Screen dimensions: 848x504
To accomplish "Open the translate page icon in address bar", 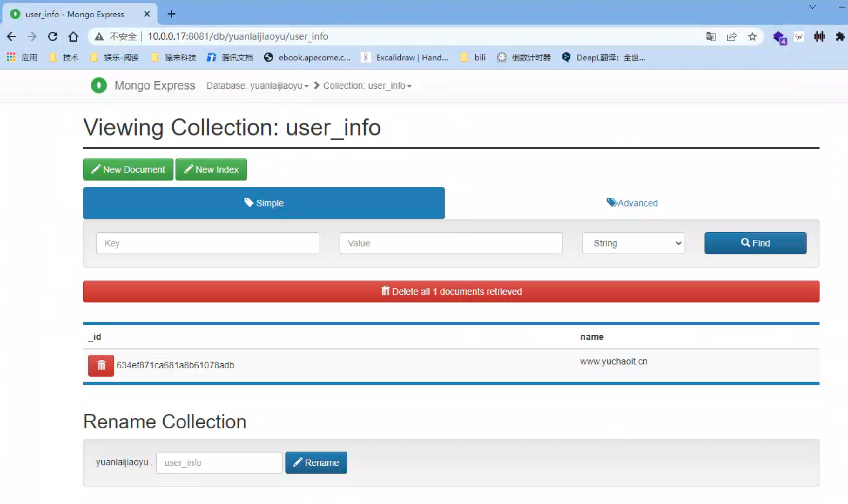I will 711,36.
